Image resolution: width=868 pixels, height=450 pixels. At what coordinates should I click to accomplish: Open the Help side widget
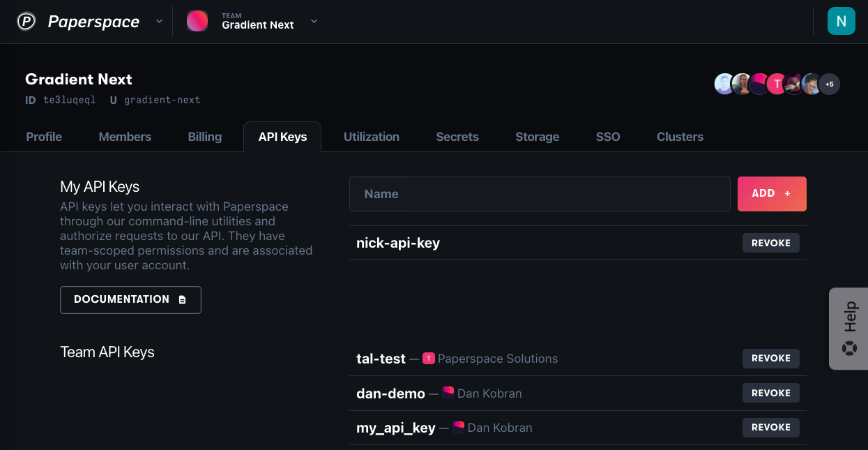(848, 329)
